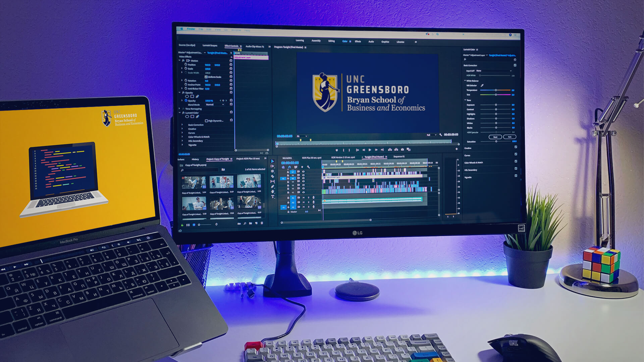The width and height of the screenshot is (644, 362).
Task: Switch to the Editing workspace tab
Action: (331, 41)
